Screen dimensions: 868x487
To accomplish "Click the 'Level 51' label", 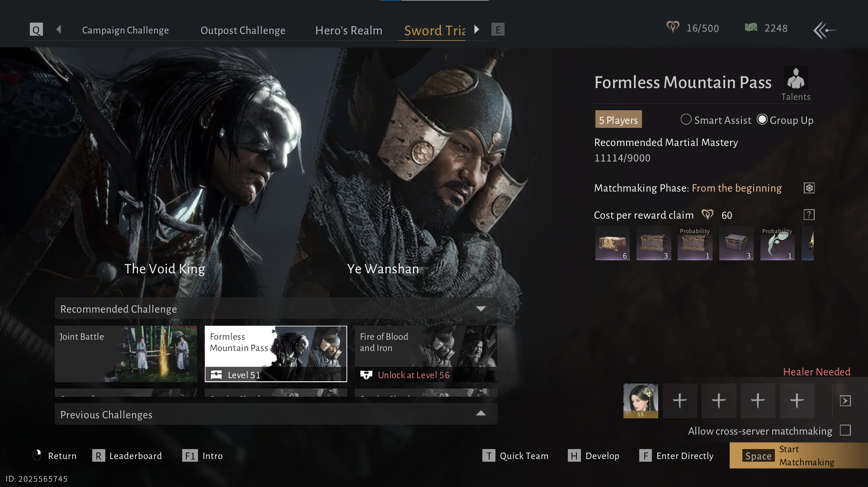I will (x=244, y=375).
